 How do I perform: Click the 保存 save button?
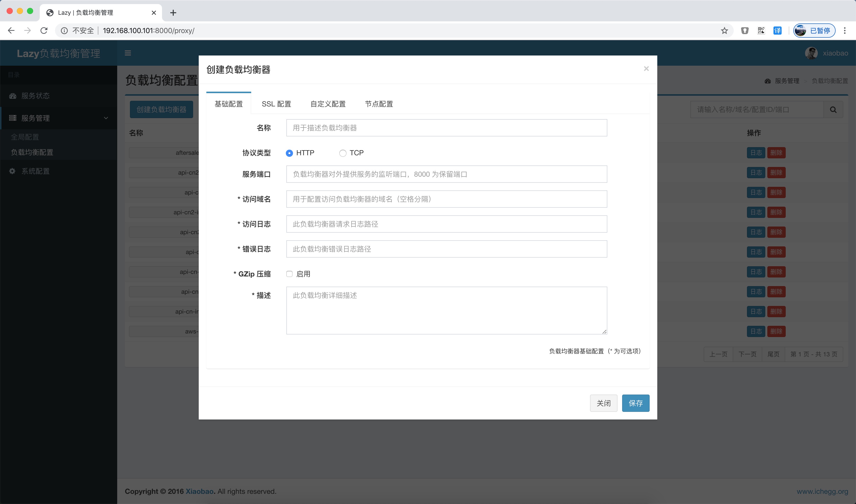click(635, 403)
